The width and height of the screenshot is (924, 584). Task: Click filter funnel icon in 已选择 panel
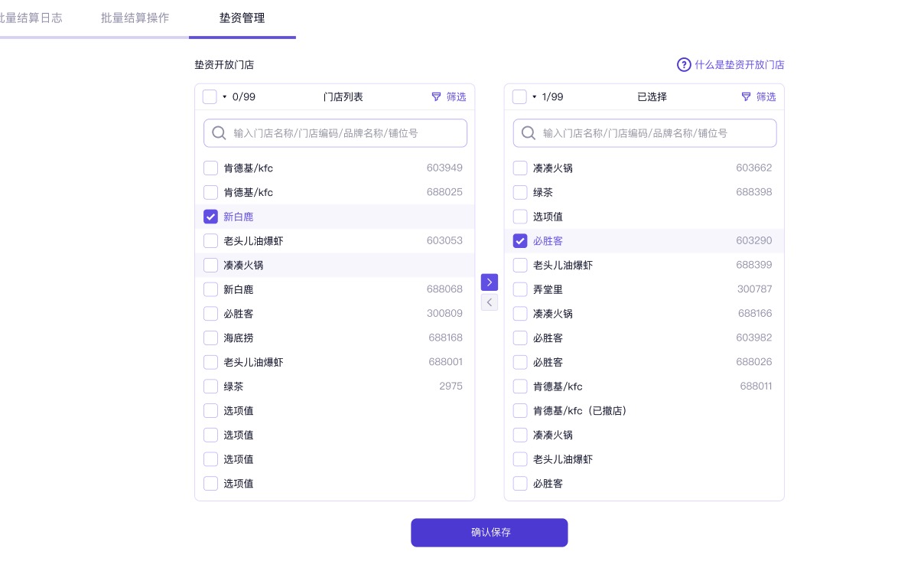[x=746, y=97]
